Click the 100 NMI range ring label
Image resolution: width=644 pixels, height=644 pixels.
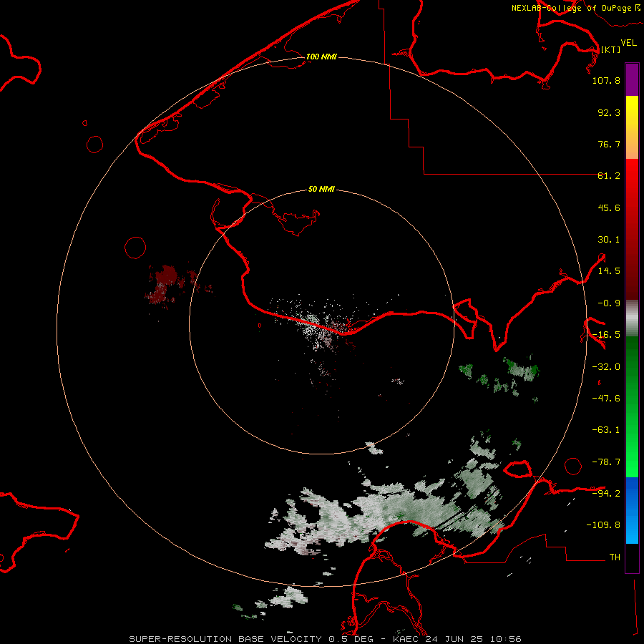click(321, 57)
